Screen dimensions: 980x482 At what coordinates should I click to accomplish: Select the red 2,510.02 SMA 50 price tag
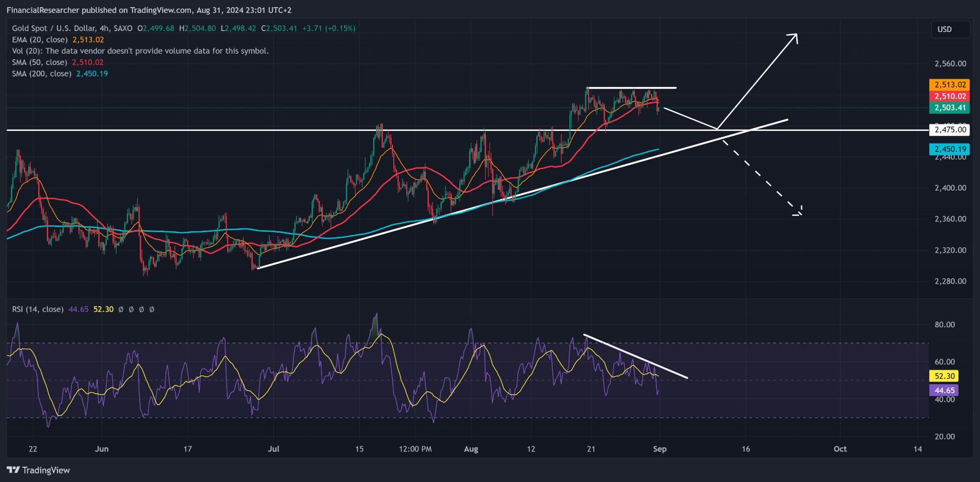coord(949,96)
